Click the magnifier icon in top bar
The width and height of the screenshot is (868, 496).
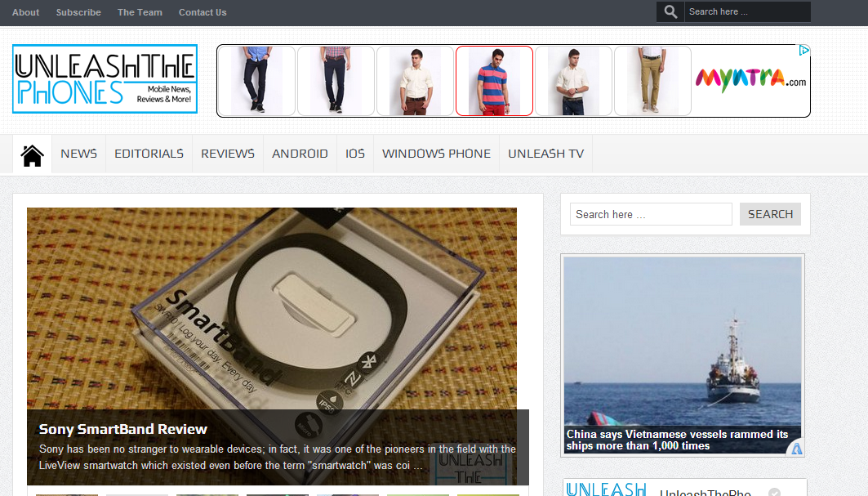pyautogui.click(x=670, y=11)
